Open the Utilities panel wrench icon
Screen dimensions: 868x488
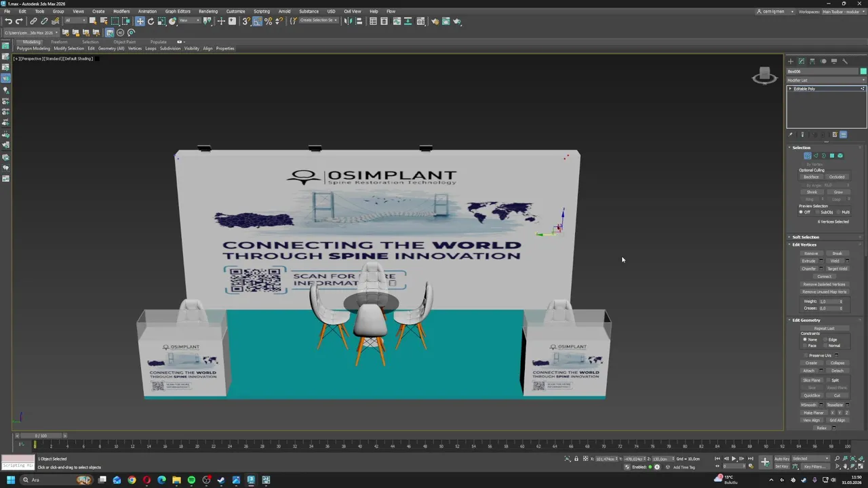(x=844, y=61)
